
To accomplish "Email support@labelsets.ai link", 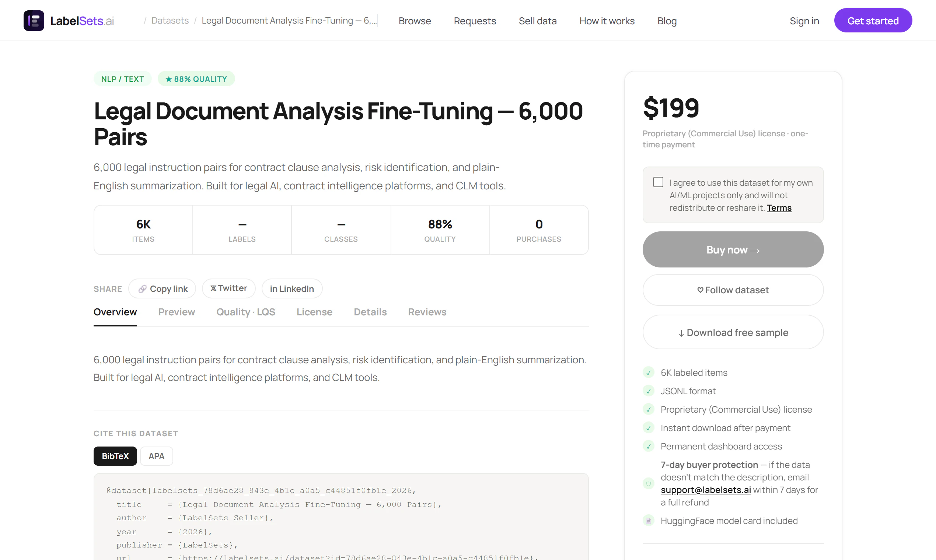I will pos(705,490).
